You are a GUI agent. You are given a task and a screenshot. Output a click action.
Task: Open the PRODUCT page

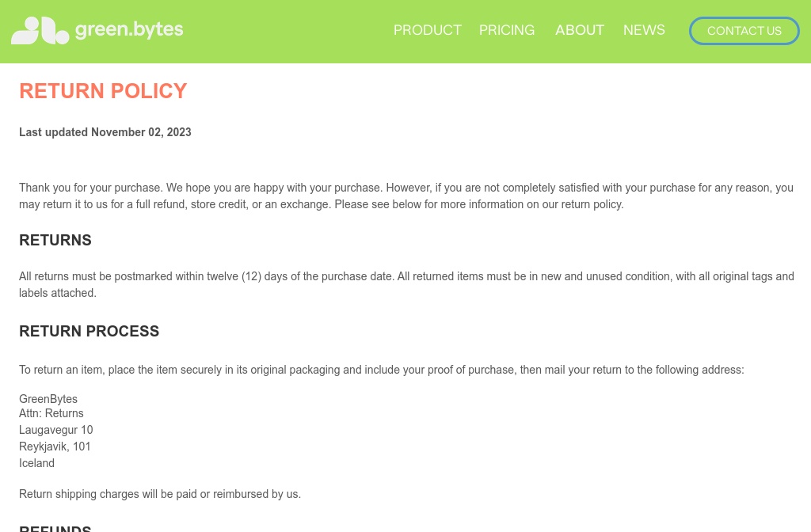pos(428,30)
